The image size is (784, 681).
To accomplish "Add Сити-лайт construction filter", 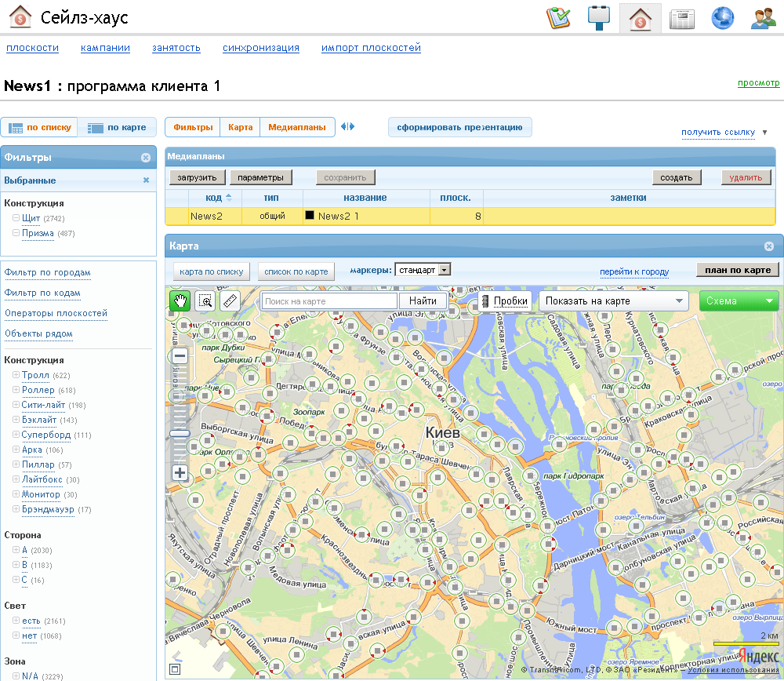I will coord(16,405).
